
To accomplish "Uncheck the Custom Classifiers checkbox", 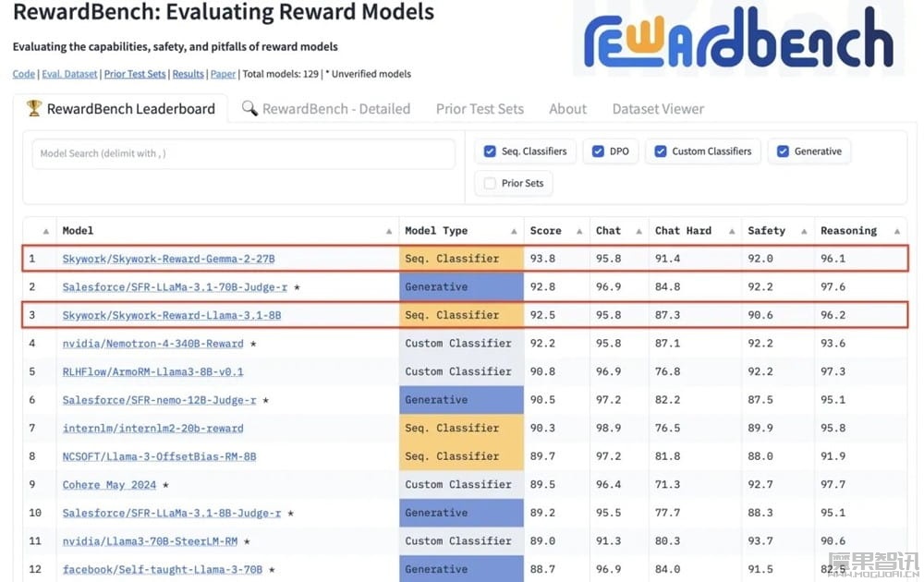I will pos(661,152).
